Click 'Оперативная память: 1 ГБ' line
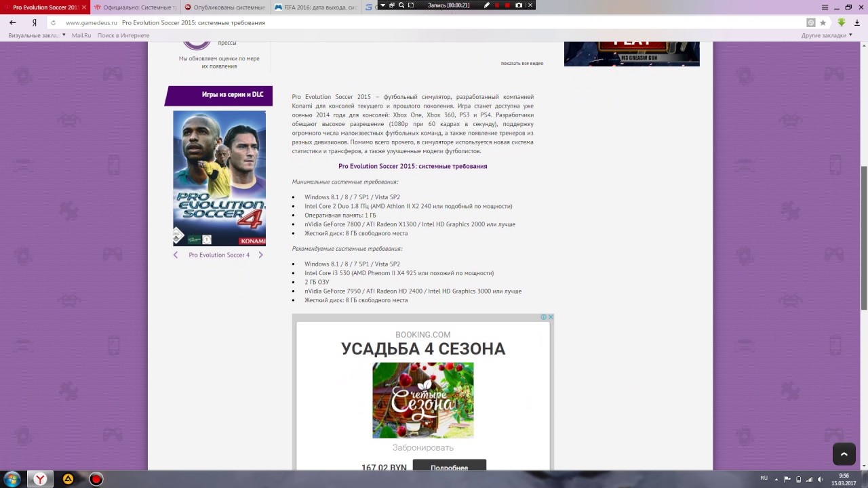Viewport: 868px width, 488px height. [x=340, y=215]
